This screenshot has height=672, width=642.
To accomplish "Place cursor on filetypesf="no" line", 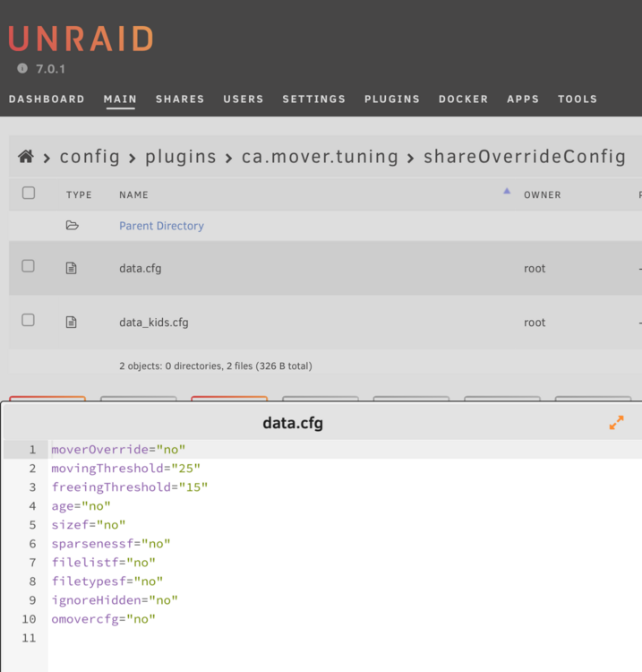I will pos(107,582).
